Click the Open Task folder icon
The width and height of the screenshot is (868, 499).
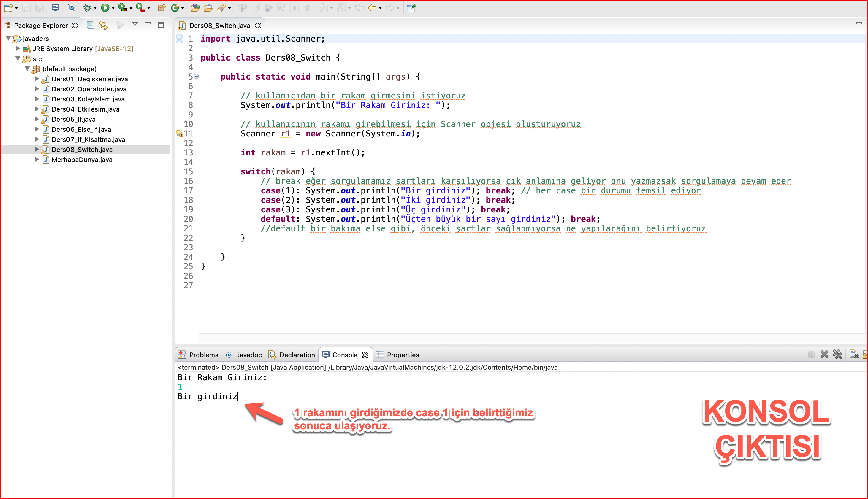[x=208, y=8]
